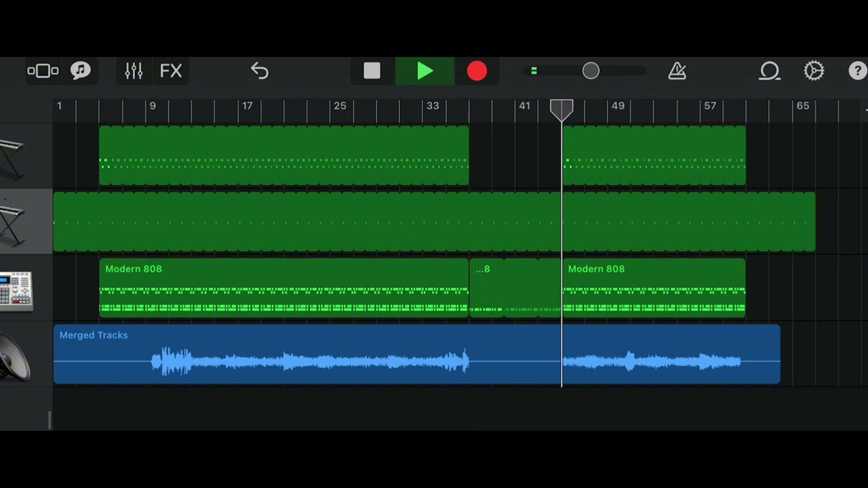Screen dimensions: 868x488
Task: Select the first green region on top track
Action: 283,156
